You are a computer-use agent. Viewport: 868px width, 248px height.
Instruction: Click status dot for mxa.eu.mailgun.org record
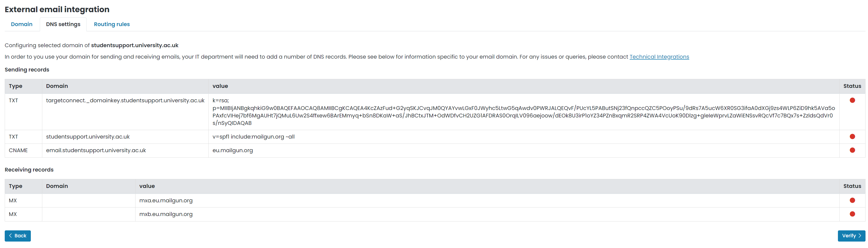coord(852,201)
